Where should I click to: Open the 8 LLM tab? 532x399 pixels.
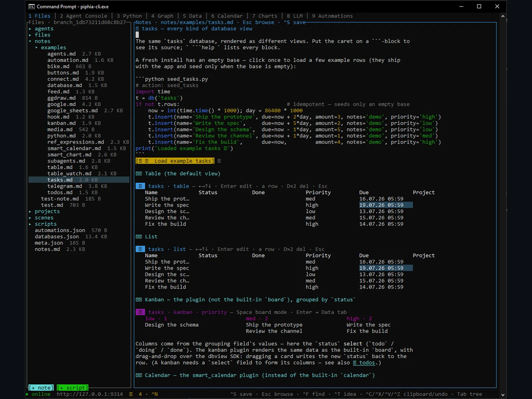[295, 16]
